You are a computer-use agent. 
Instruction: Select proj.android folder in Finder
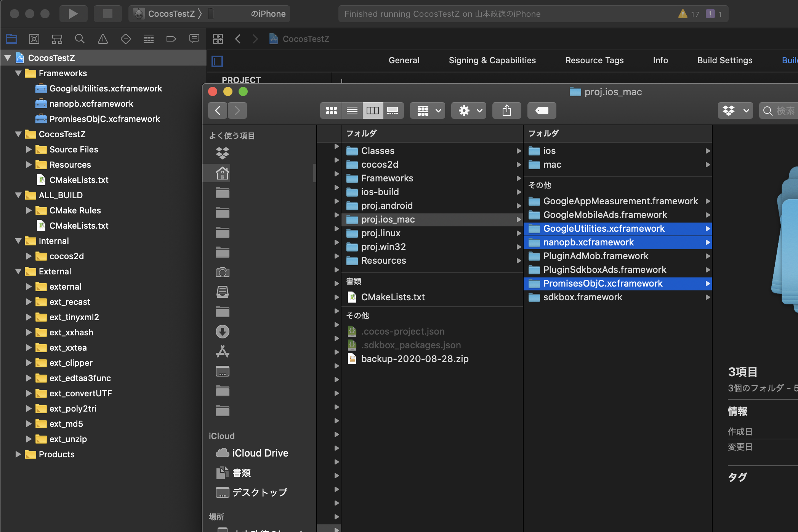click(432, 206)
